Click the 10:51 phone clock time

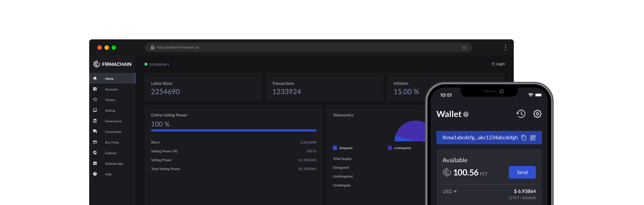446,95
